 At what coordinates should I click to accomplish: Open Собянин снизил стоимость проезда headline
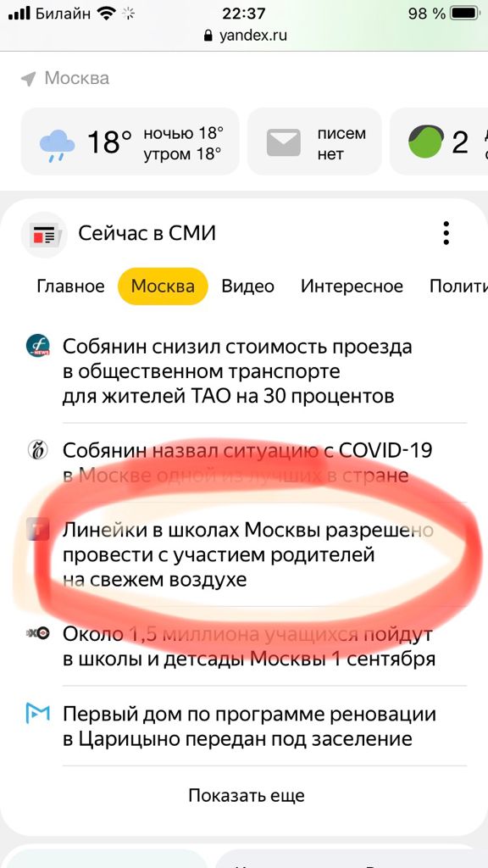(x=237, y=371)
